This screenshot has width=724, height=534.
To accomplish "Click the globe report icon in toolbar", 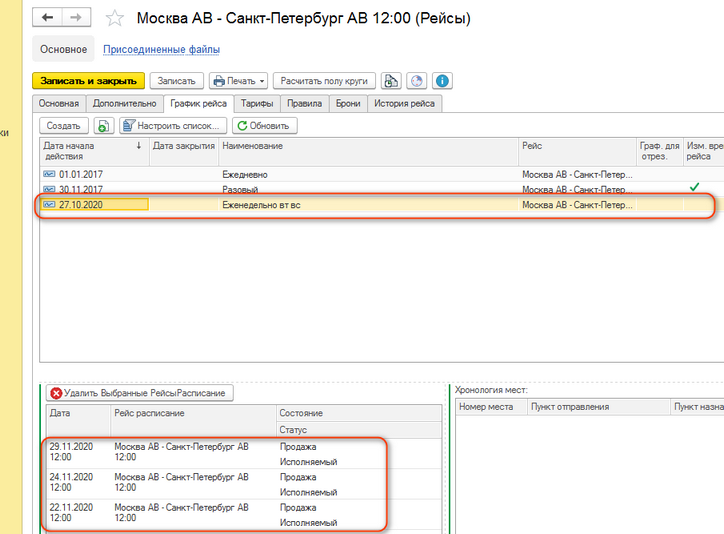I will click(416, 81).
